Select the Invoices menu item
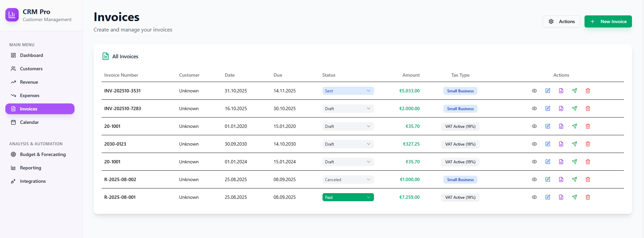Screen dimensions: 644x238 point(40,109)
